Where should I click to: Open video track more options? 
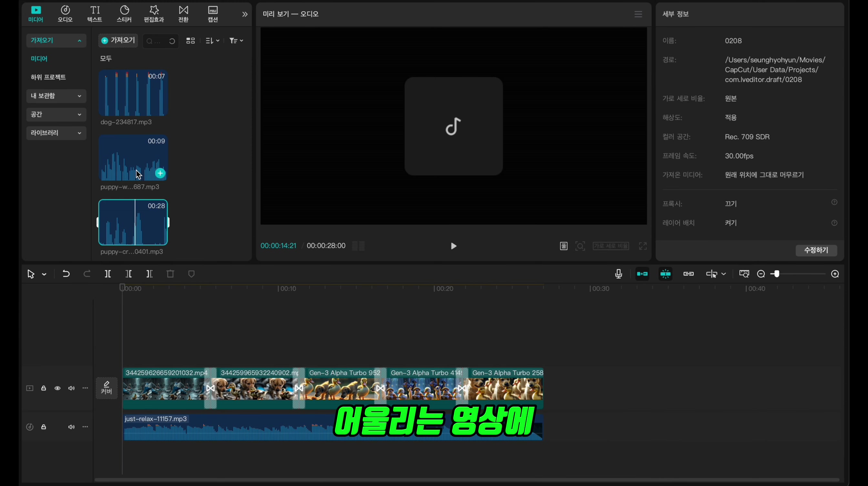pyautogui.click(x=85, y=388)
